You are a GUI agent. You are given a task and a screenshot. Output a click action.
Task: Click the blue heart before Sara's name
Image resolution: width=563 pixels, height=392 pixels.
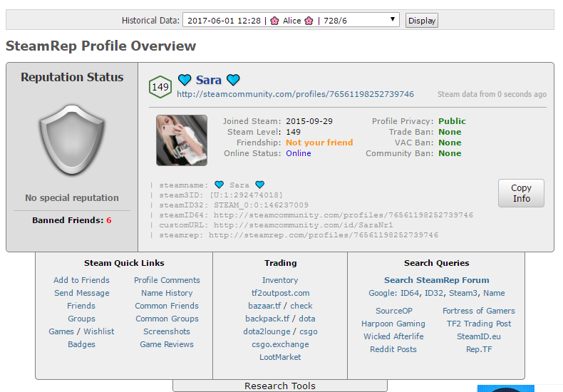click(185, 80)
